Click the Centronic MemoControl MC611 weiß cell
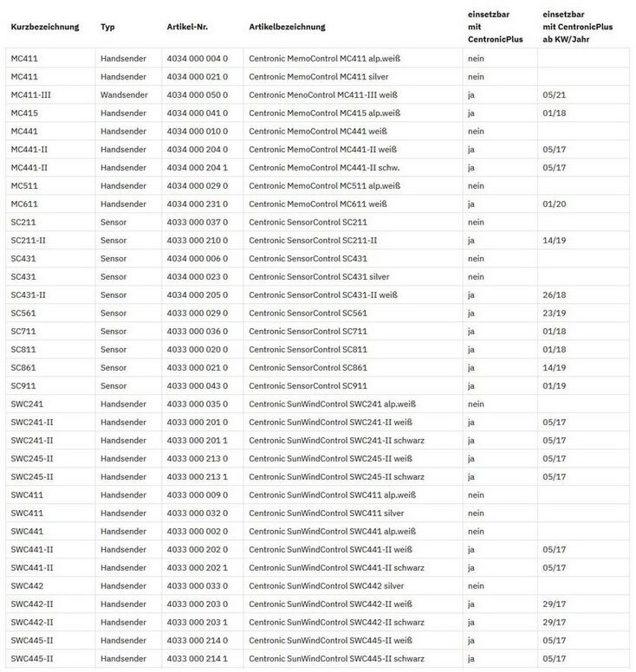The image size is (636, 672). pos(317,204)
